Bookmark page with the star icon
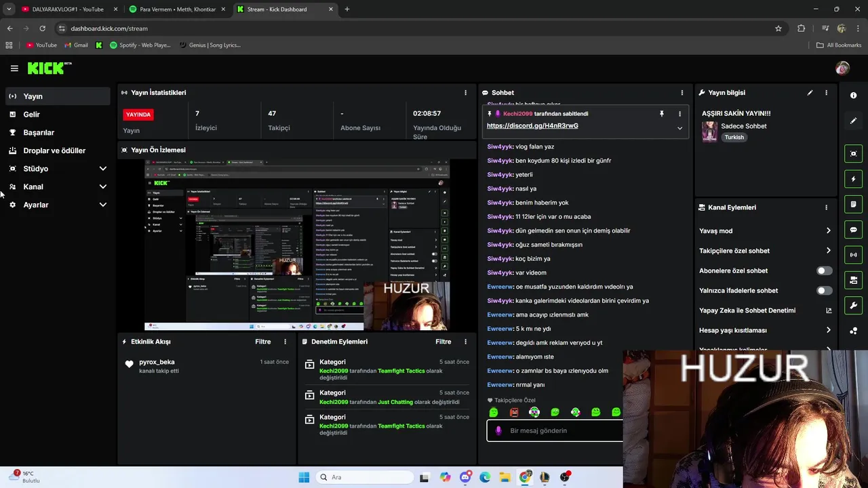The height and width of the screenshot is (488, 868). [x=778, y=28]
